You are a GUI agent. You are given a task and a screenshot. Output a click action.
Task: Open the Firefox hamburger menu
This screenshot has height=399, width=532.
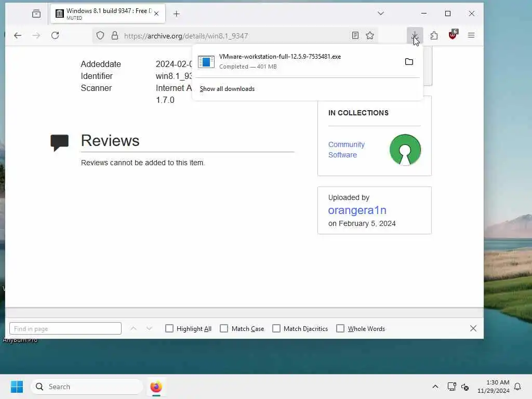pyautogui.click(x=471, y=35)
